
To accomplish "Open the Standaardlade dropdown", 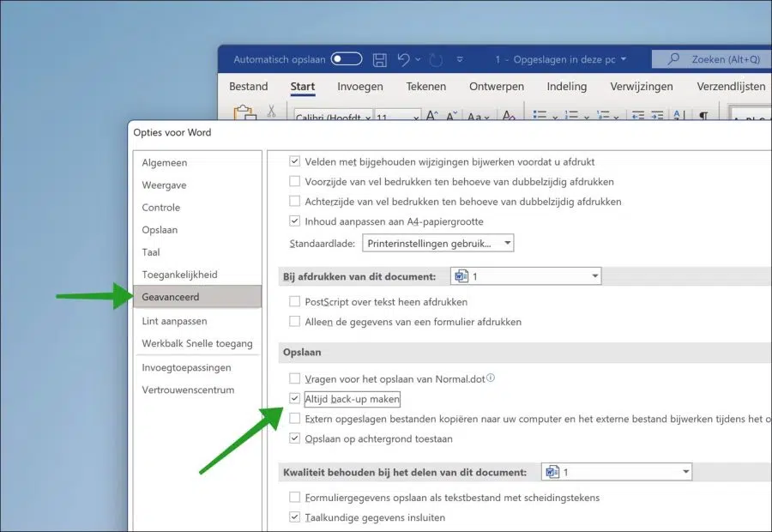I will coord(438,243).
